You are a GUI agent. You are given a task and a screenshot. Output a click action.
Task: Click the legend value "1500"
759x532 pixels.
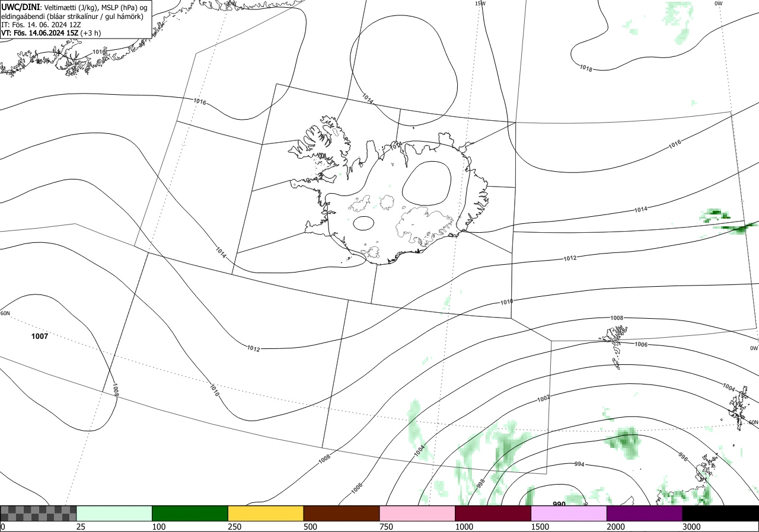(540, 527)
